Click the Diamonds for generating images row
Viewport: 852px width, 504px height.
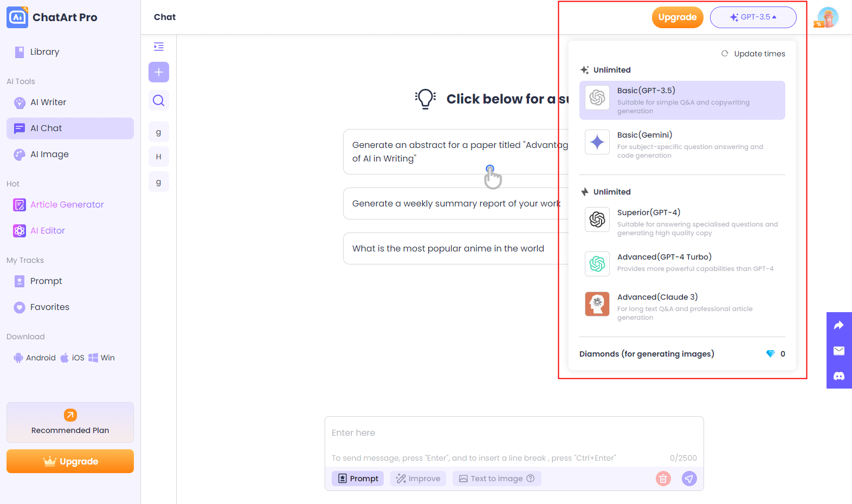coord(682,354)
